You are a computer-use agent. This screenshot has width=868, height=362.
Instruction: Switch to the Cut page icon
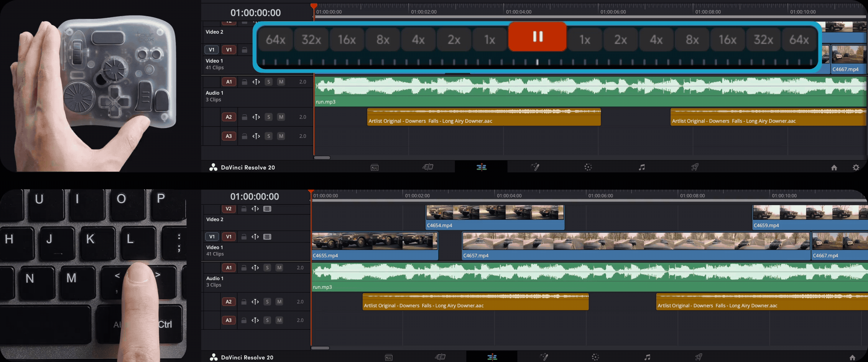(428, 167)
